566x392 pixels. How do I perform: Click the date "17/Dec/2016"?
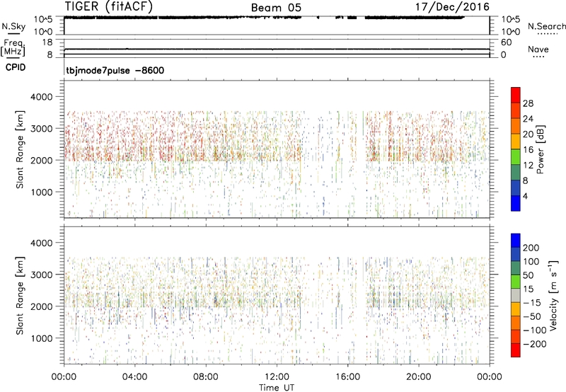[452, 6]
